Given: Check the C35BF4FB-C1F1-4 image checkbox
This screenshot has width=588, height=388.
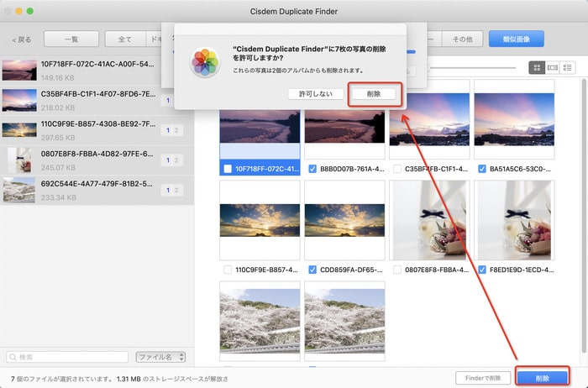Looking at the screenshot, I should coord(397,169).
